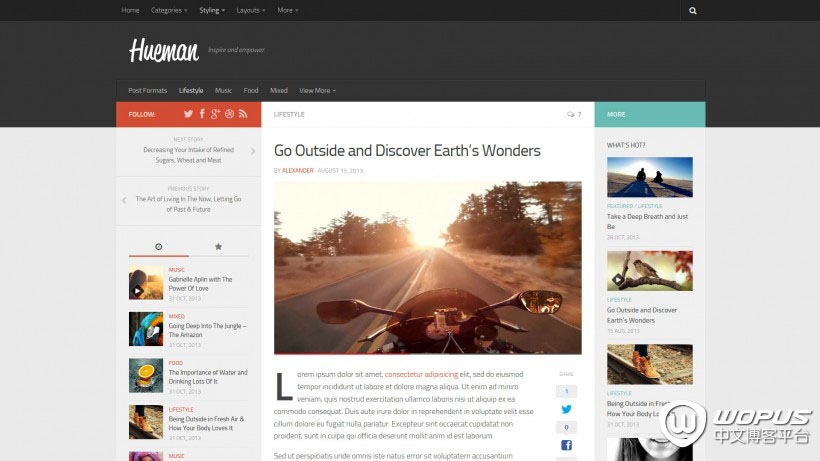Switch to the recent posts clock tab
This screenshot has width=820, height=461.
[158, 246]
